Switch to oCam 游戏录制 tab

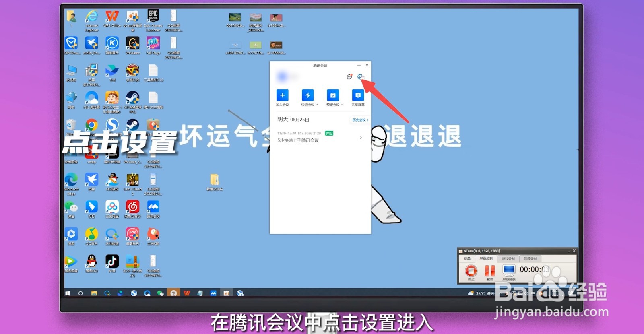tap(508, 258)
